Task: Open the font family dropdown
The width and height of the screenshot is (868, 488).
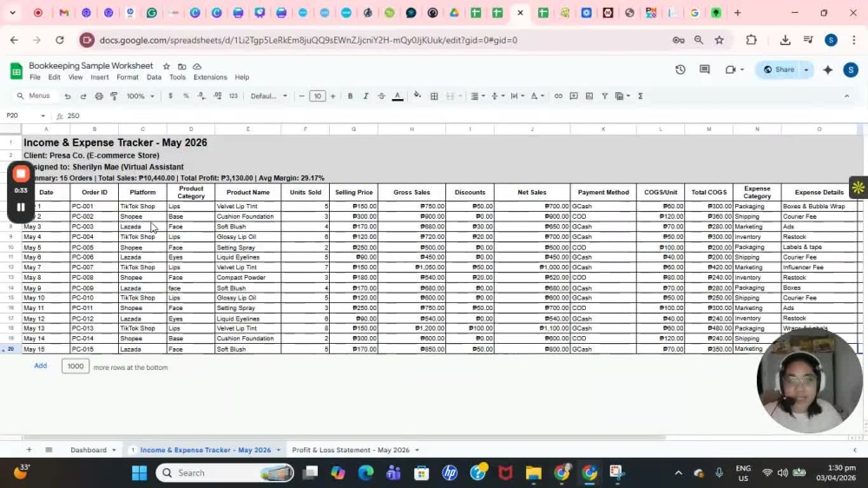Action: pos(269,96)
